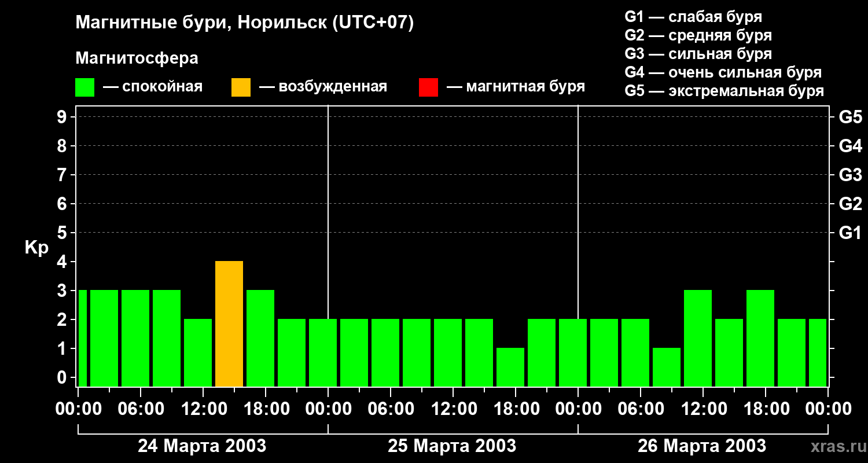Screen dimensions: 868x463
Task: Click the chart title 'Магнитные бури, Норильск'
Action: (244, 23)
